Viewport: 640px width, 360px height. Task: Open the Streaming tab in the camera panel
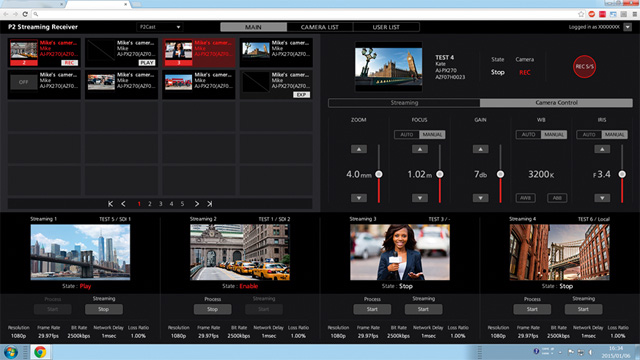click(x=404, y=103)
